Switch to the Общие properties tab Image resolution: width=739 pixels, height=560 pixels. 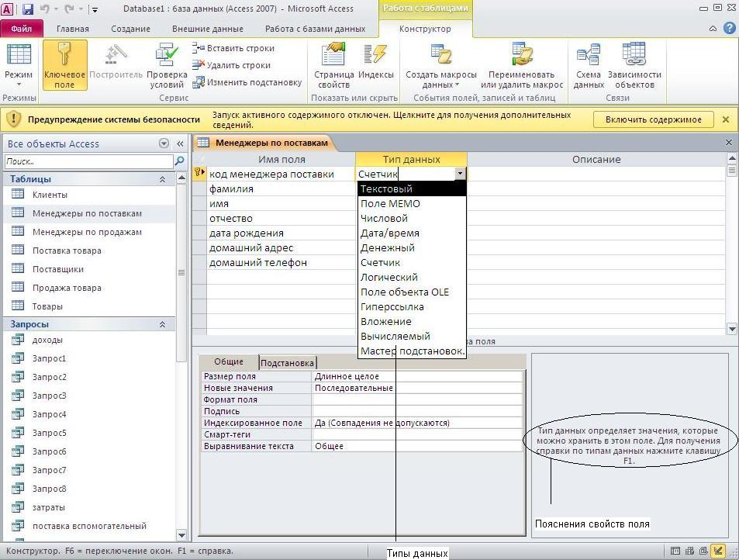229,361
